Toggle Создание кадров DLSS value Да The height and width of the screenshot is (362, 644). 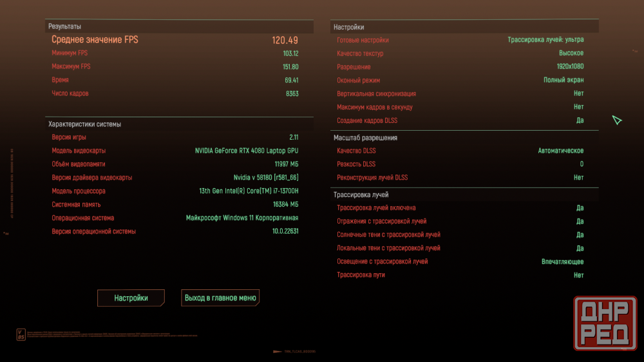coord(580,120)
